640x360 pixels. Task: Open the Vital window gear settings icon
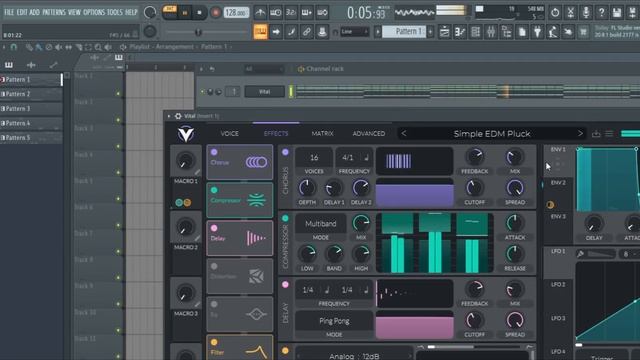[x=178, y=116]
